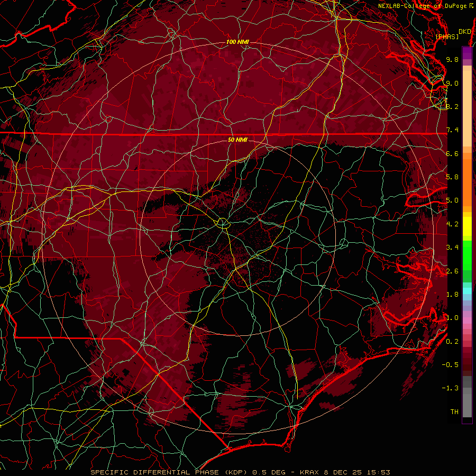Click the arrow logo after DuPage

pos(471,5)
